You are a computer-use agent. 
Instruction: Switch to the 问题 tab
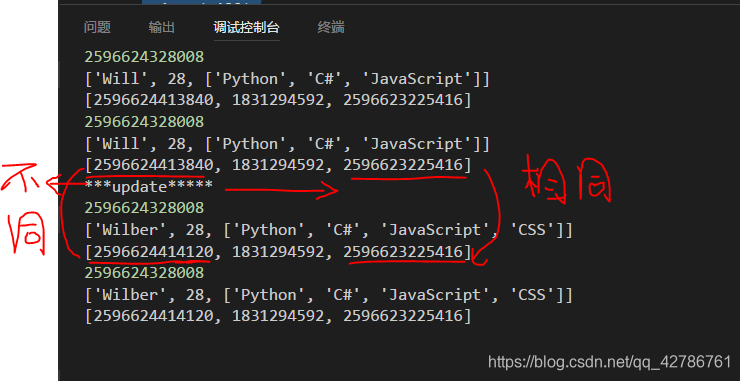tap(97, 27)
